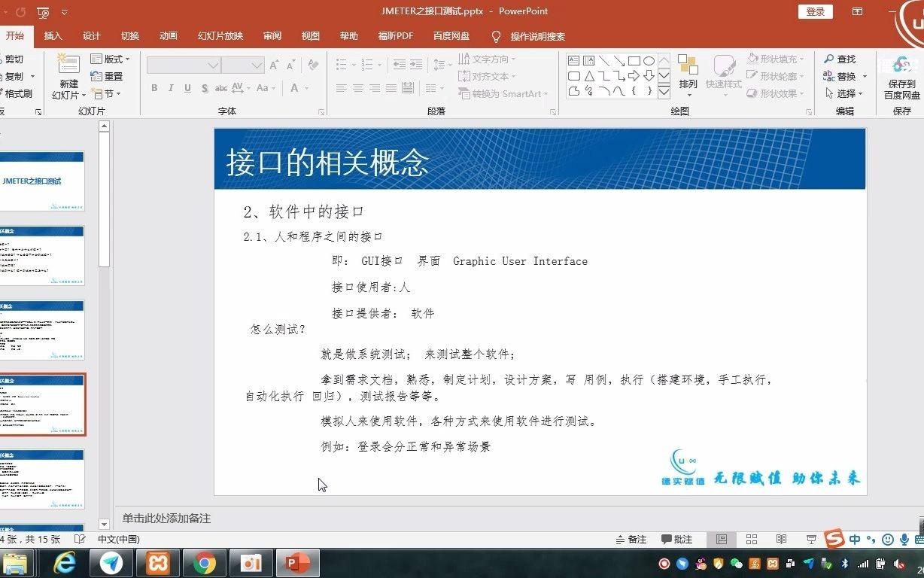
Task: Click the Slide Sorter view icon in status bar
Action: click(x=751, y=540)
